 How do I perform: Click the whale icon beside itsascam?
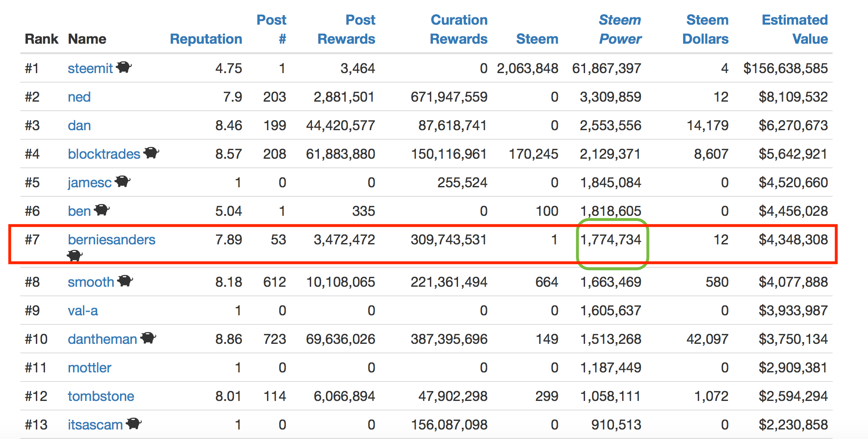(134, 423)
